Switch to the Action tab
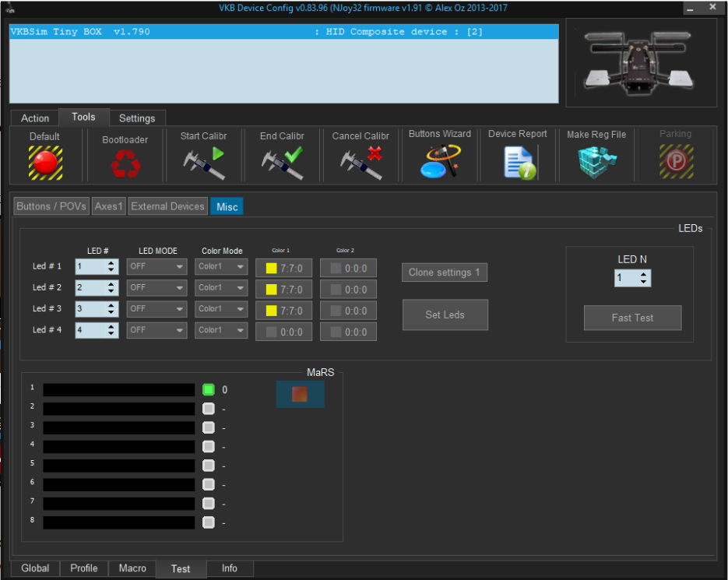Image resolution: width=728 pixels, height=580 pixels. point(35,118)
